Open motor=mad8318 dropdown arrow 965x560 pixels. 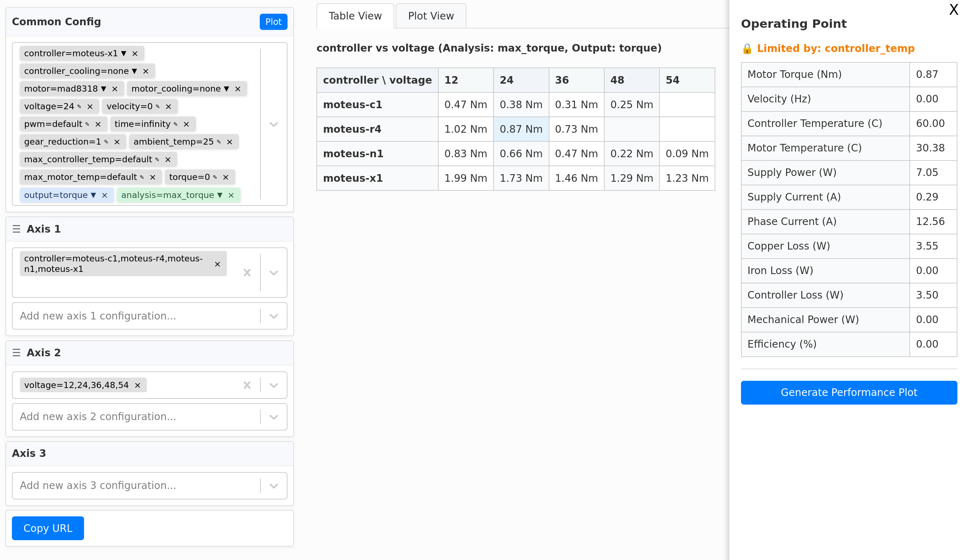point(104,89)
